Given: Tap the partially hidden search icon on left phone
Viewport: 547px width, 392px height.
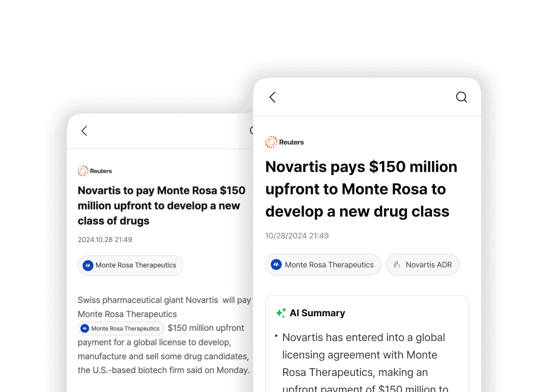Looking at the screenshot, I should [x=252, y=131].
